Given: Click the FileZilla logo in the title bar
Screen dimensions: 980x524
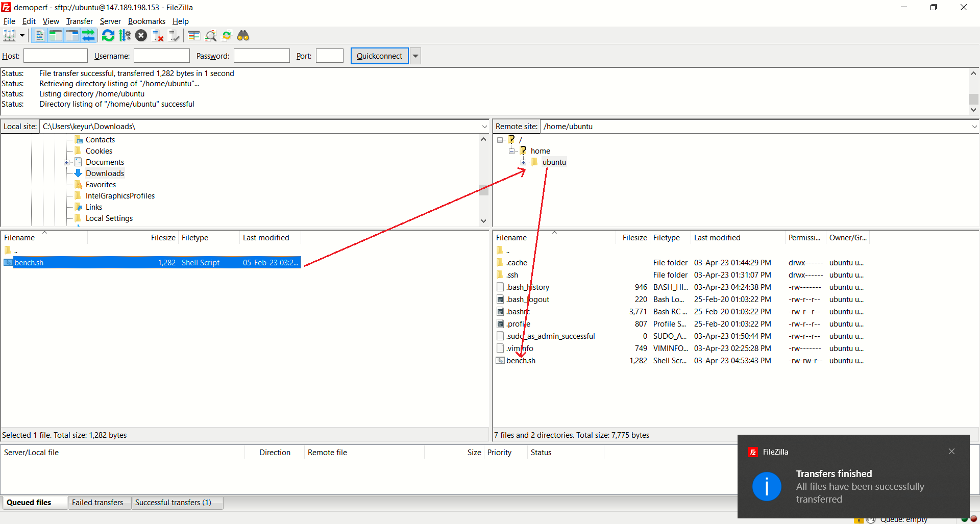Looking at the screenshot, I should coord(6,8).
